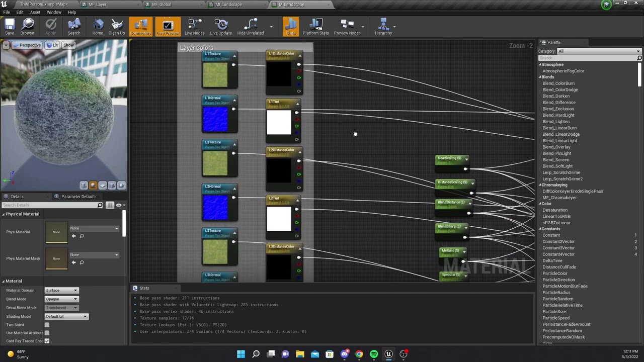Screen dimensions: 644x362
Task: Set preview mesh to plane
Action: pos(103,186)
